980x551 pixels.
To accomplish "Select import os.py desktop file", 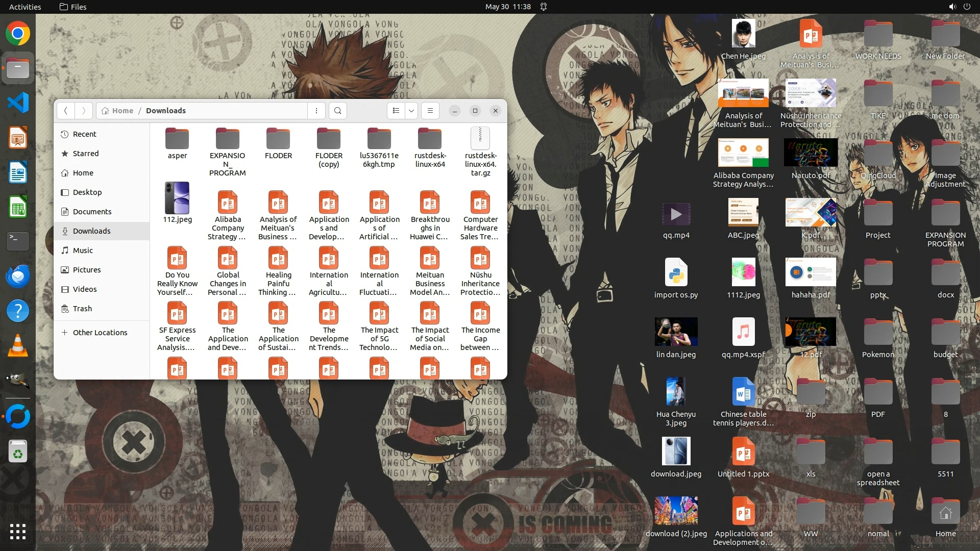I will coord(676,272).
